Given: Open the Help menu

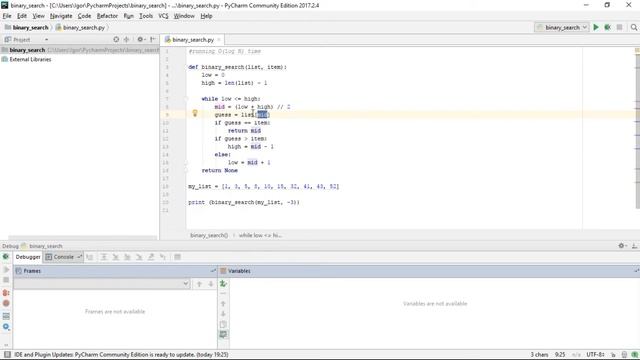Looking at the screenshot, I should coord(206,16).
